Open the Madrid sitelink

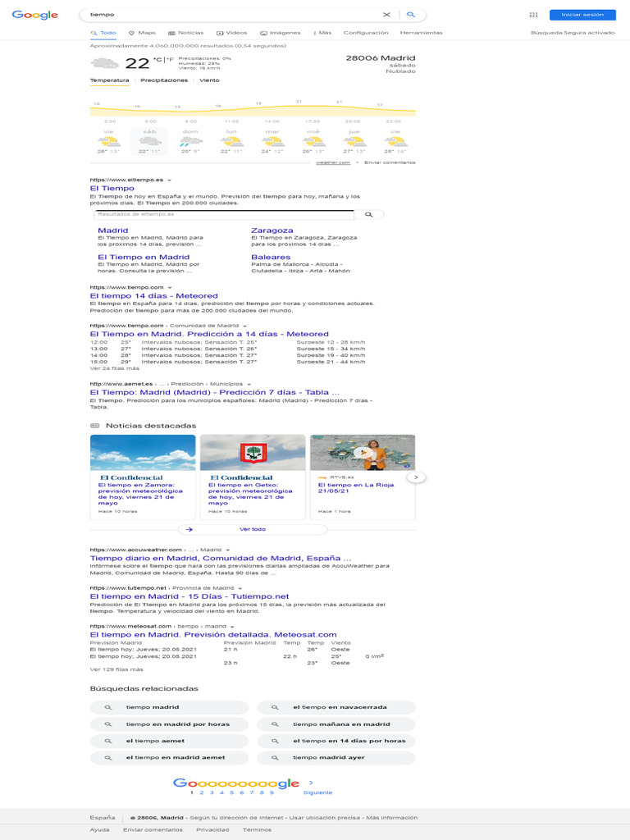pyautogui.click(x=113, y=231)
